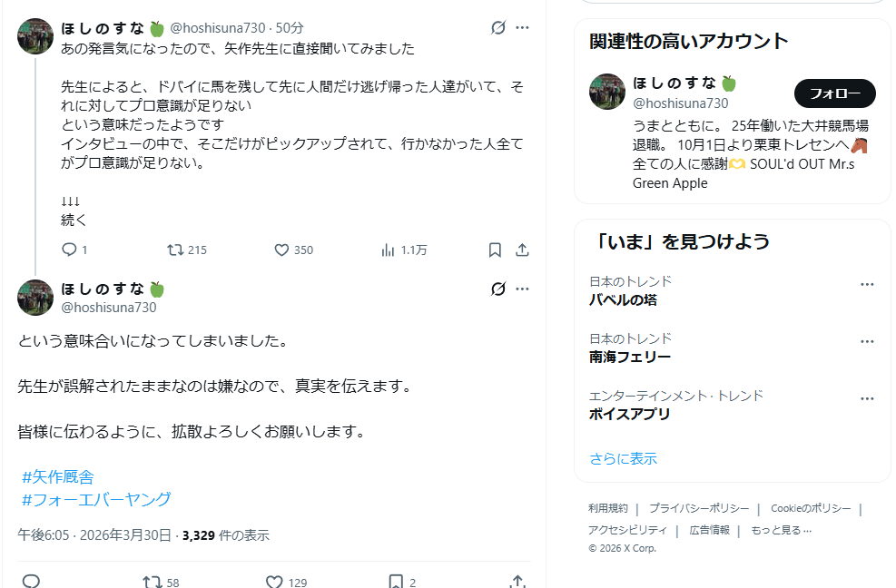The image size is (896, 588).
Task: Click the reply icon on the first tweet
Action: [x=70, y=250]
